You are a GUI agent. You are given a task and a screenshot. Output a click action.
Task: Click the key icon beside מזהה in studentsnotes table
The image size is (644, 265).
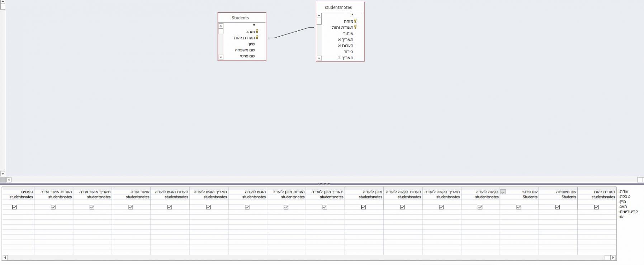pos(355,21)
